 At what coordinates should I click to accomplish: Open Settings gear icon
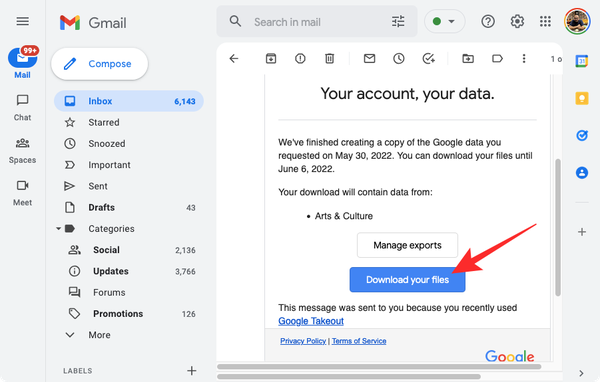[x=517, y=21]
